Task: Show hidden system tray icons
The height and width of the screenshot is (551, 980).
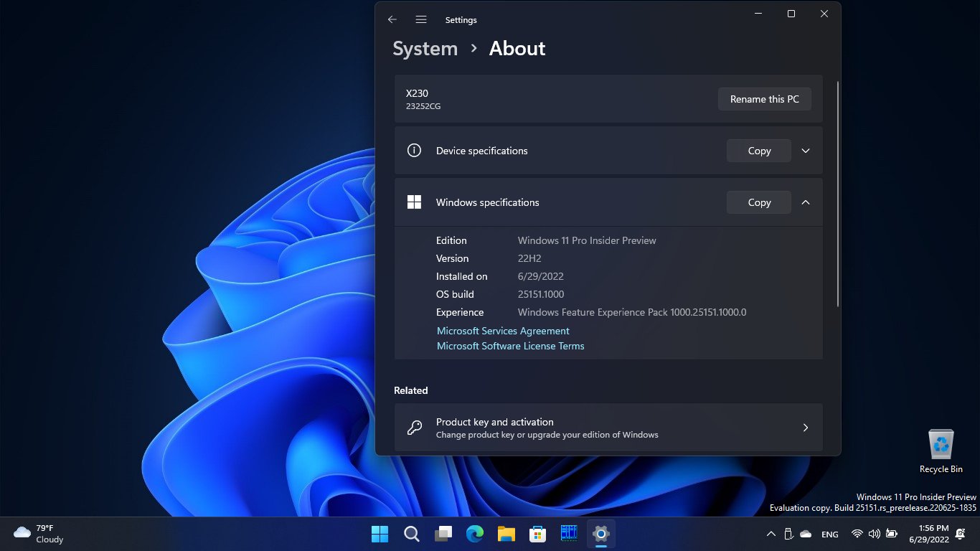Action: (771, 534)
